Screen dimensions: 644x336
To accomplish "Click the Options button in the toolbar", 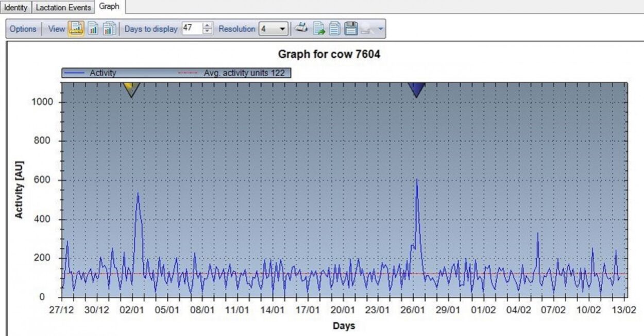I will point(23,29).
